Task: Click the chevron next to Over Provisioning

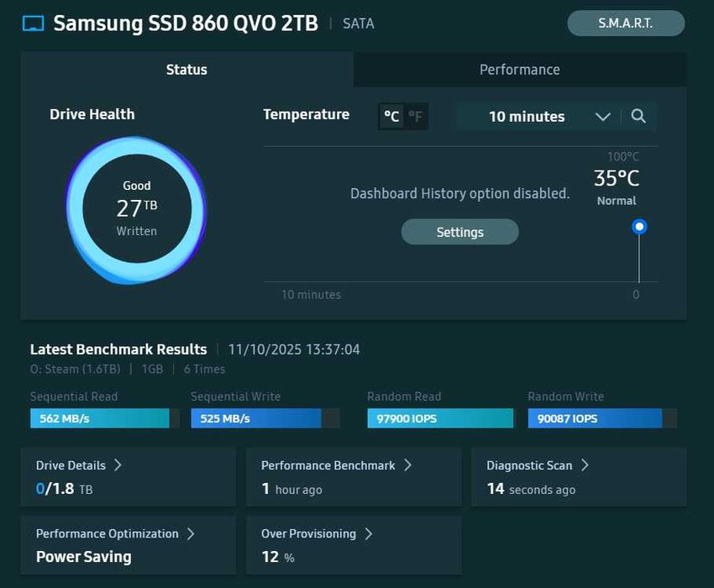Action: coord(369,533)
